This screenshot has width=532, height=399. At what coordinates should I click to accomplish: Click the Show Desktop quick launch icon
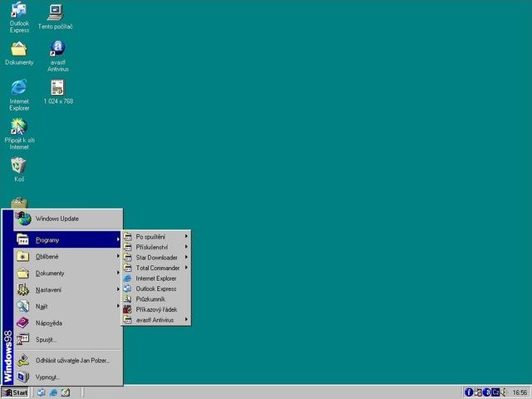[x=66, y=392]
